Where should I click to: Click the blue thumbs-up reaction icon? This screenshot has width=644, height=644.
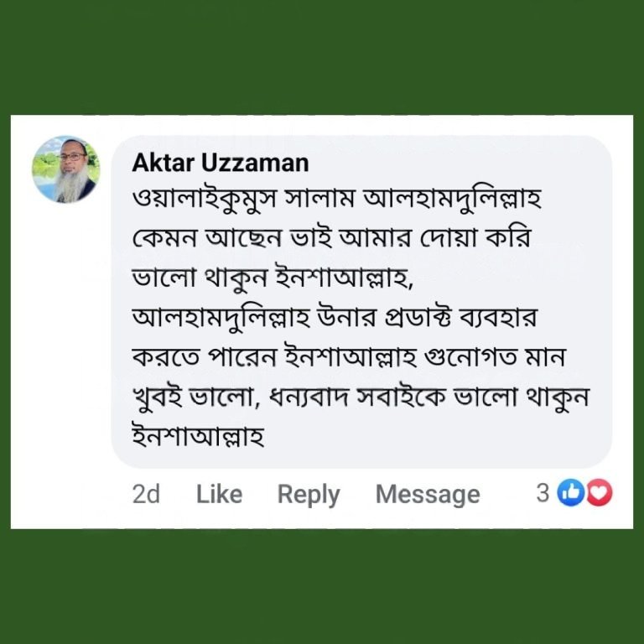coord(571,494)
